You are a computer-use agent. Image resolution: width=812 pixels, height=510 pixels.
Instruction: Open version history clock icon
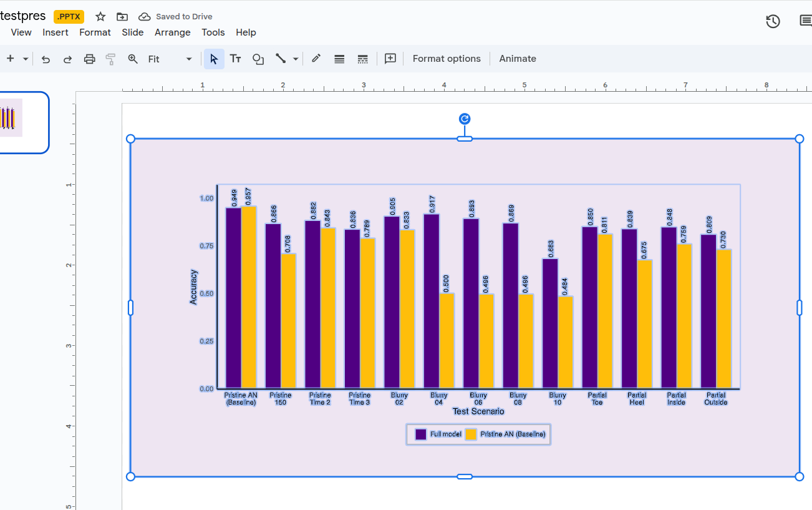[x=773, y=21]
